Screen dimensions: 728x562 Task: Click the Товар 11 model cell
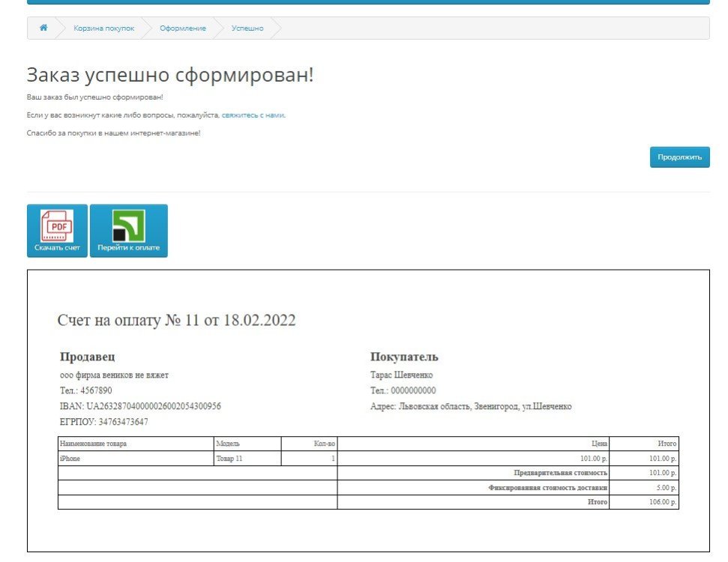pos(229,459)
